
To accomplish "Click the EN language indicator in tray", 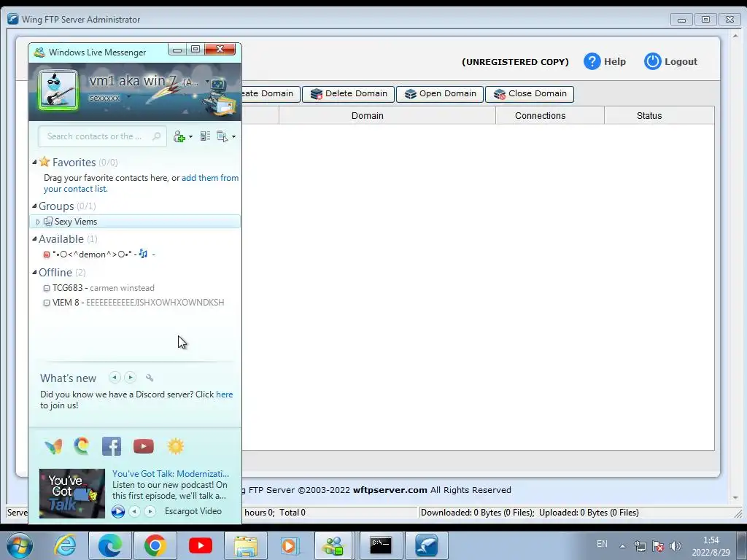I will tap(602, 544).
